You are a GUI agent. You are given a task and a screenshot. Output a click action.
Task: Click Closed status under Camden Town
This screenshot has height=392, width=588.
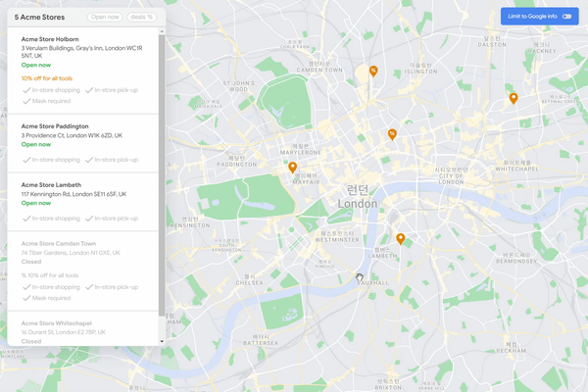tap(31, 262)
